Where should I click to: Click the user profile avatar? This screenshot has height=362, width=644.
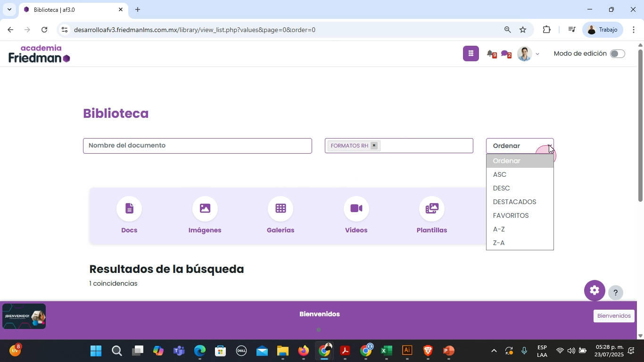525,54
